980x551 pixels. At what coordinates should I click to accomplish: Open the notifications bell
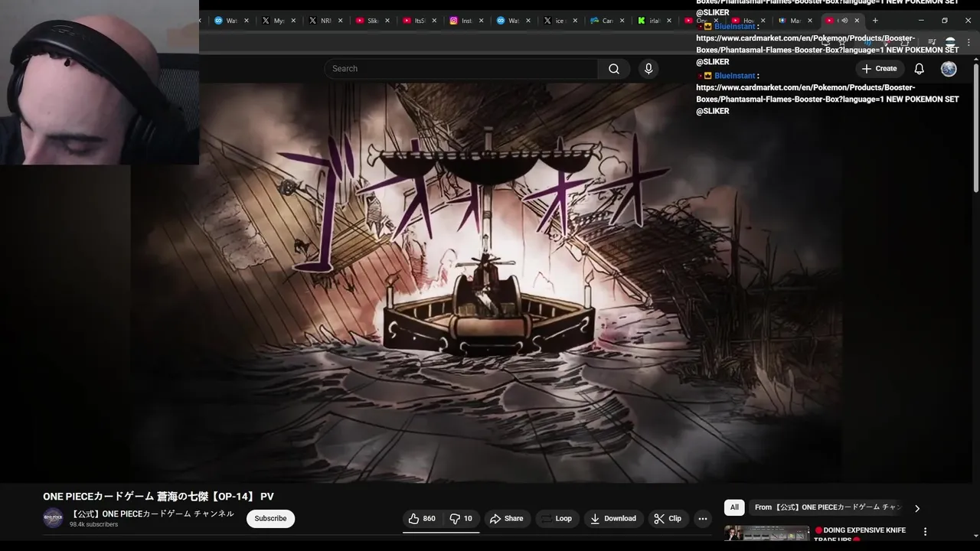919,69
